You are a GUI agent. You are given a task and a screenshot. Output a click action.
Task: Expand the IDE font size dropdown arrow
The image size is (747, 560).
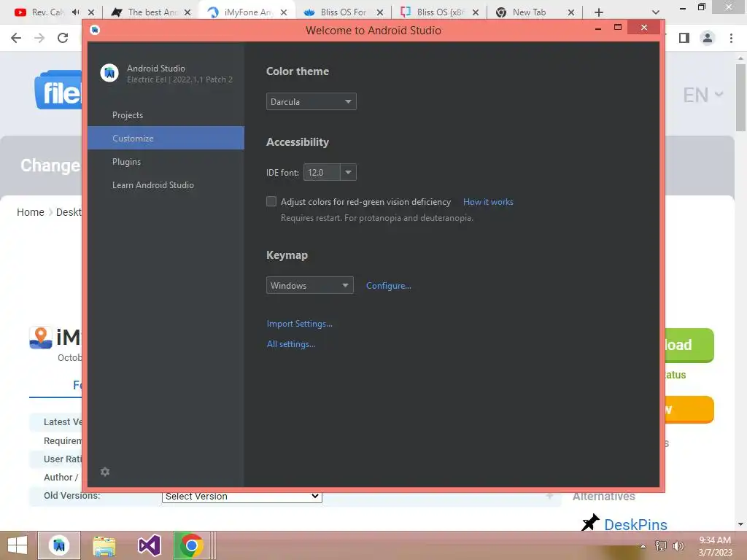pos(348,172)
